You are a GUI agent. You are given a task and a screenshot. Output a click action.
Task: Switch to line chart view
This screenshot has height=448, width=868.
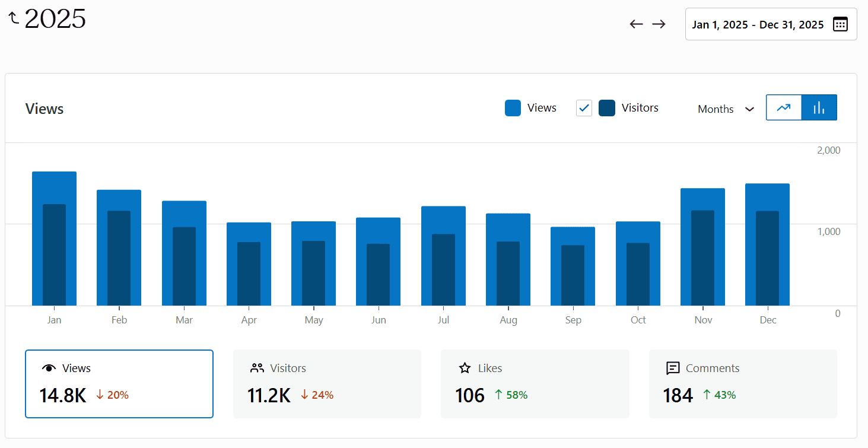(x=784, y=107)
